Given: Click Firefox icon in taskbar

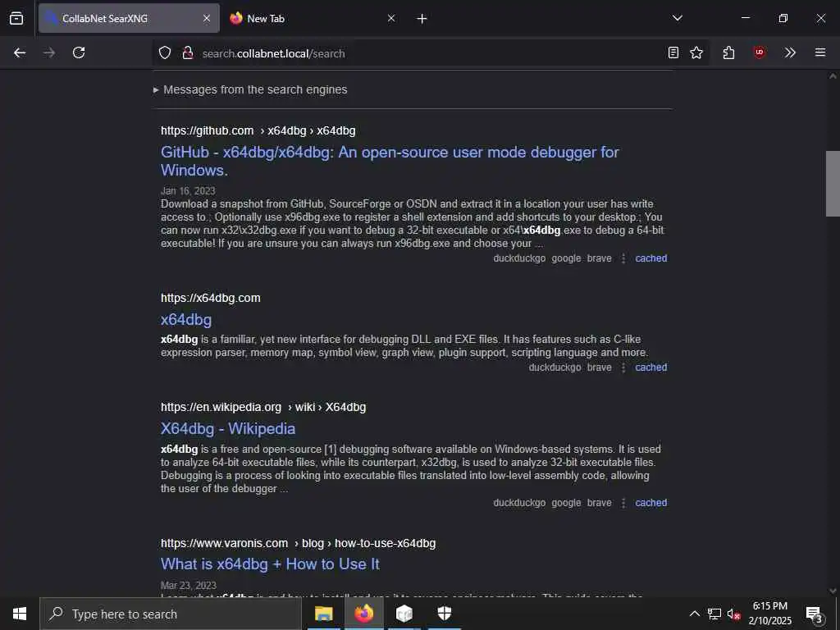Looking at the screenshot, I should point(363,614).
